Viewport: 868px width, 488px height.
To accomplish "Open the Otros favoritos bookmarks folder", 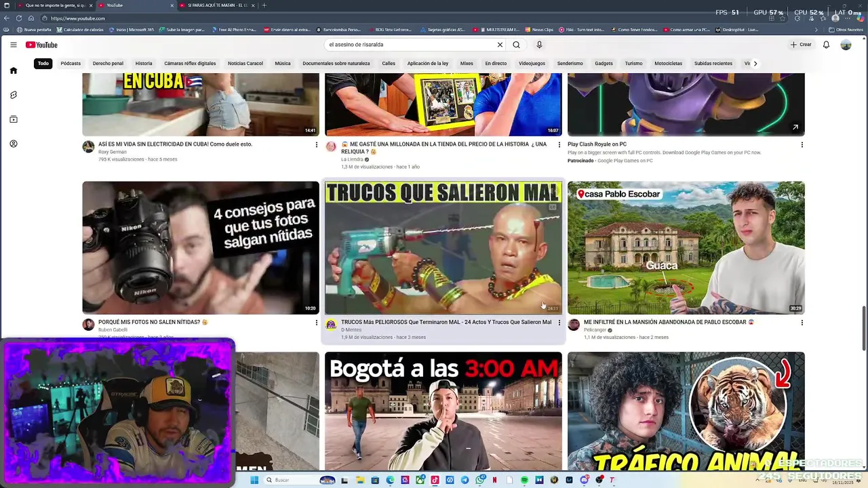I will point(846,30).
